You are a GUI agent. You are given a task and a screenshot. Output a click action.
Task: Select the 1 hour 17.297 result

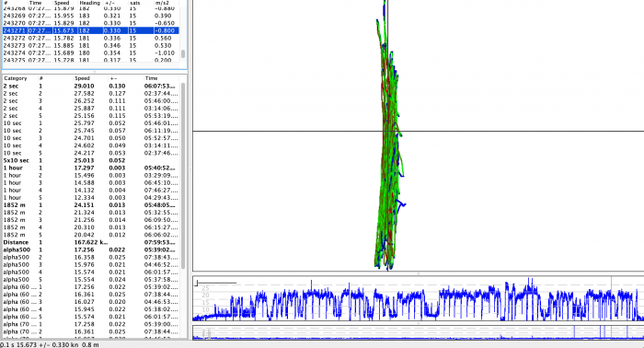[91, 168]
